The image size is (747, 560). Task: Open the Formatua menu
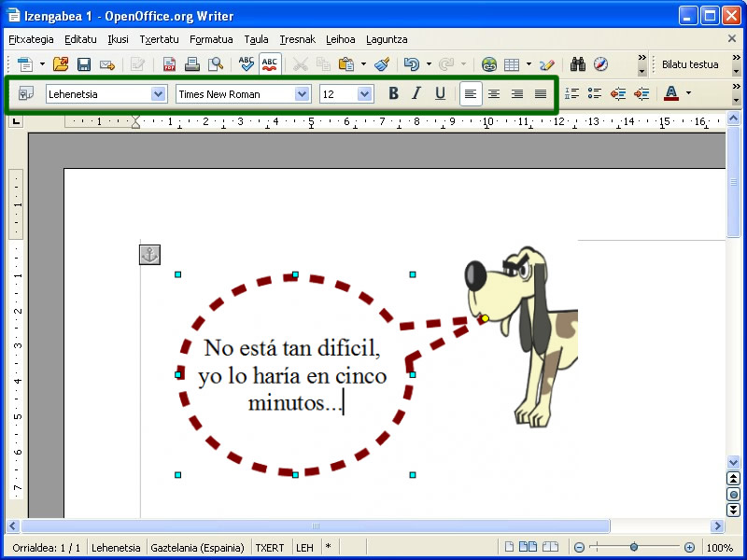211,39
